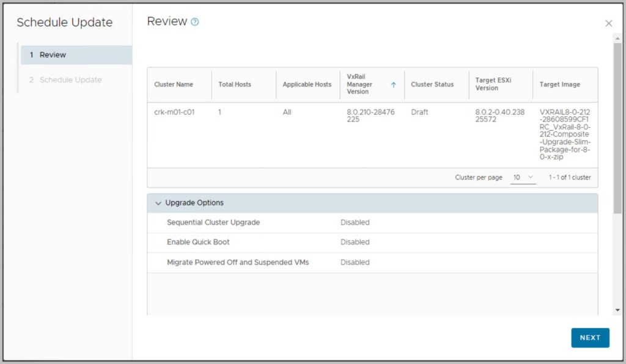Click the Sequential Cluster Upgrade row
Image resolution: width=626 pixels, height=364 pixels.
(x=213, y=222)
